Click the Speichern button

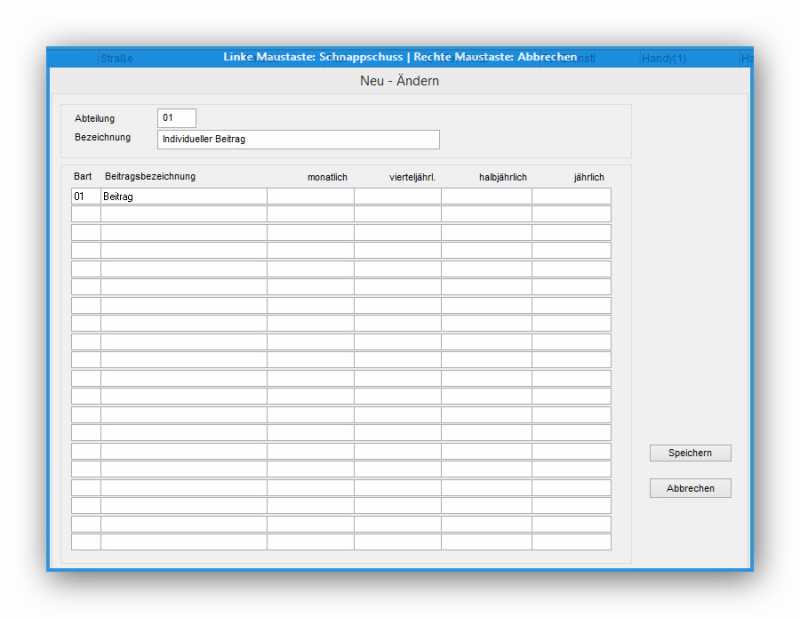(690, 453)
